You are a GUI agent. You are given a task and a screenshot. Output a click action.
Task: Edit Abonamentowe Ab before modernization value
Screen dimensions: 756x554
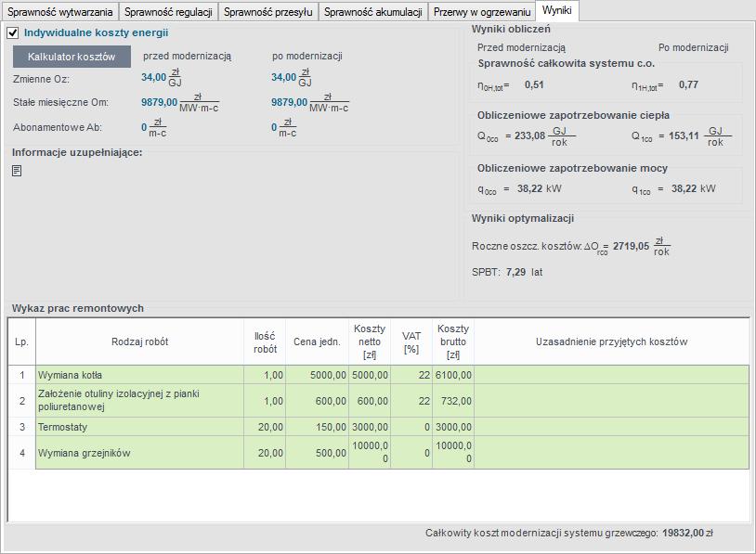144,127
